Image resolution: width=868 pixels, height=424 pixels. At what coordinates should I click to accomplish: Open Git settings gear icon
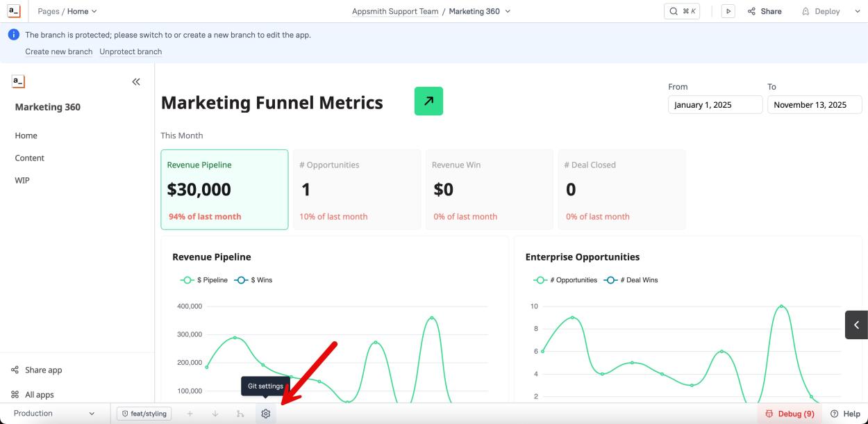265,414
